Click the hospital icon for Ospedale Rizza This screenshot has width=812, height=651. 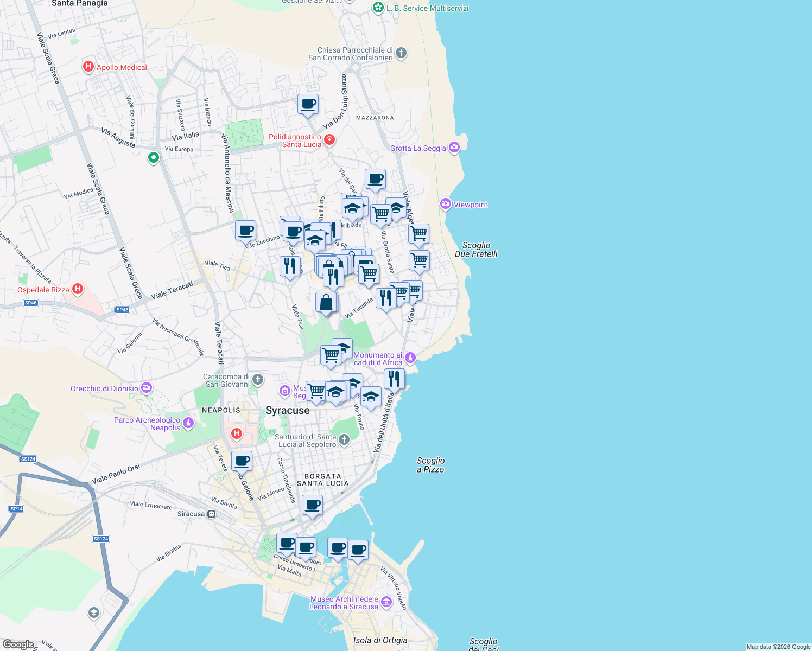[77, 289]
